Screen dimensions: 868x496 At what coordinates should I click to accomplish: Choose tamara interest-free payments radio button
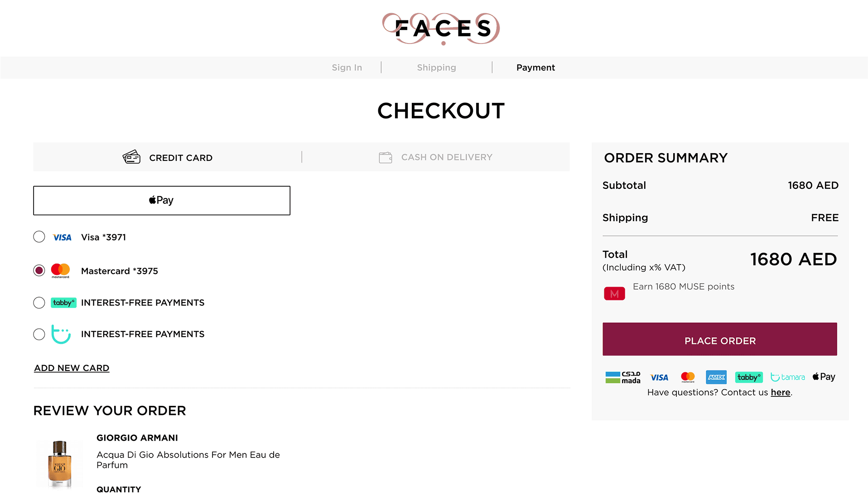pyautogui.click(x=39, y=334)
